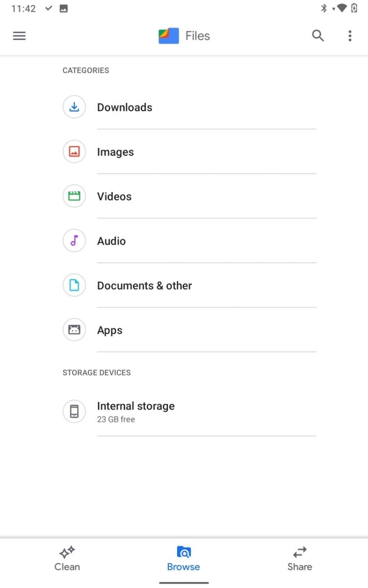368x588 pixels.
Task: Tap the Internal storage phone icon
Action: coord(74,412)
